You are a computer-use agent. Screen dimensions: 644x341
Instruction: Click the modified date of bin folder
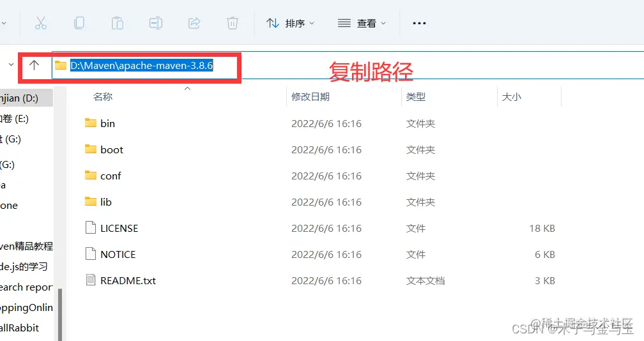click(326, 123)
